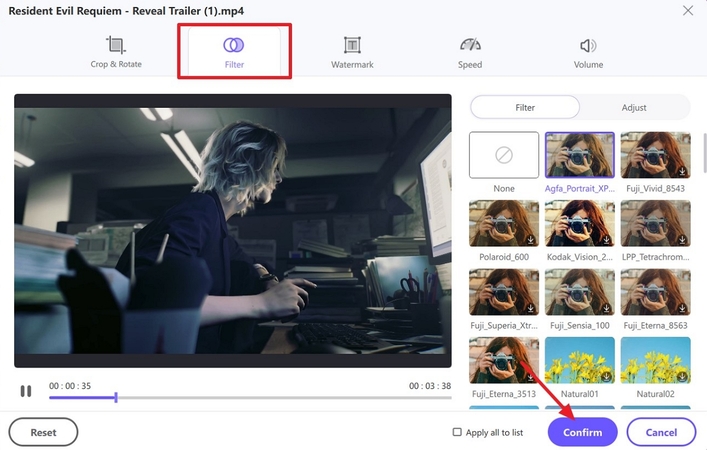Open the Crop & Rotate tool
The height and width of the screenshot is (450, 707).
[x=116, y=52]
